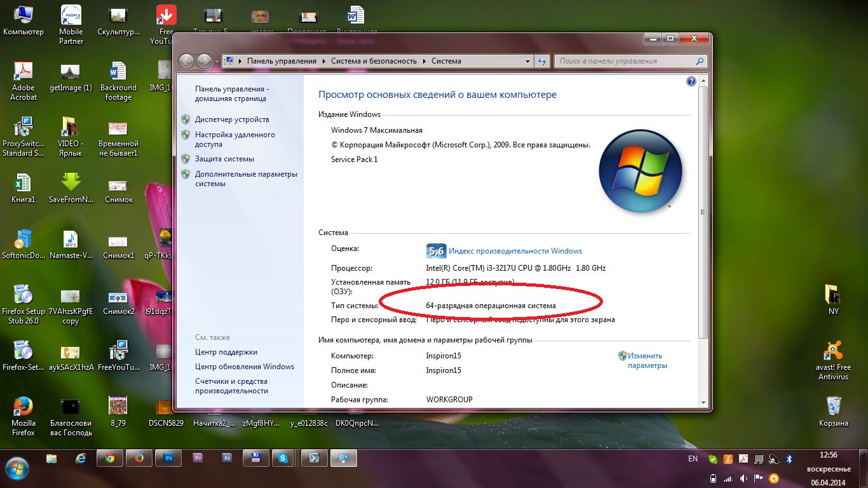This screenshot has height=488, width=868.
Task: Select Система breadcrumb segment
Action: coord(446,61)
